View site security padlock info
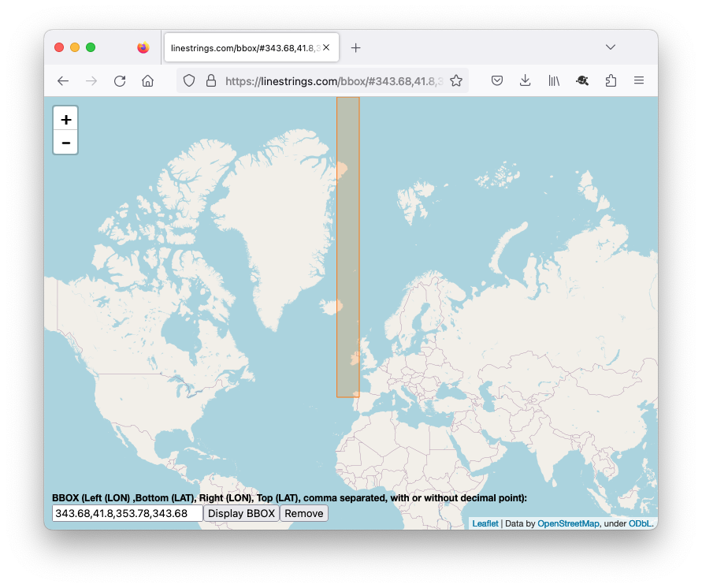Screen dimensions: 702x588 210,80
